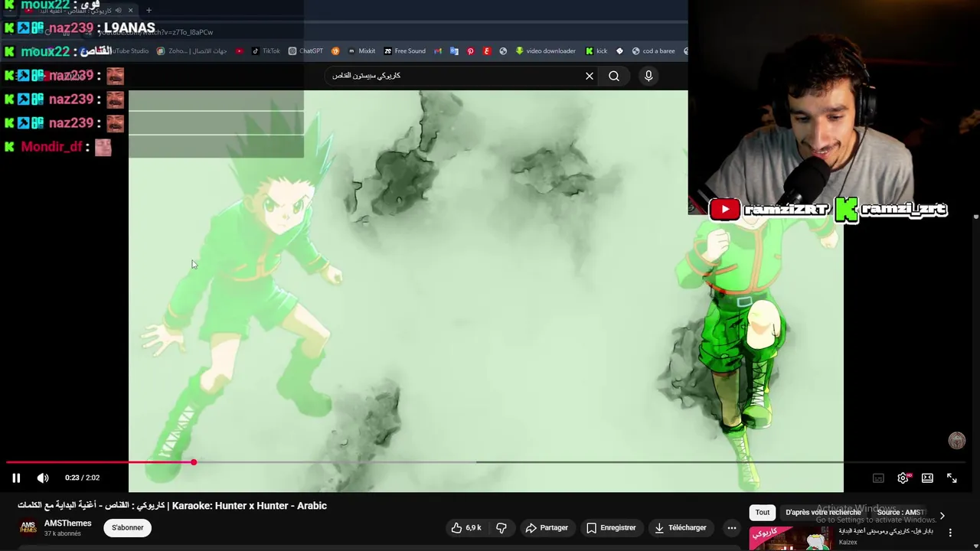Toggle subtitles with the captions icon
The width and height of the screenshot is (980, 551).
click(878, 478)
